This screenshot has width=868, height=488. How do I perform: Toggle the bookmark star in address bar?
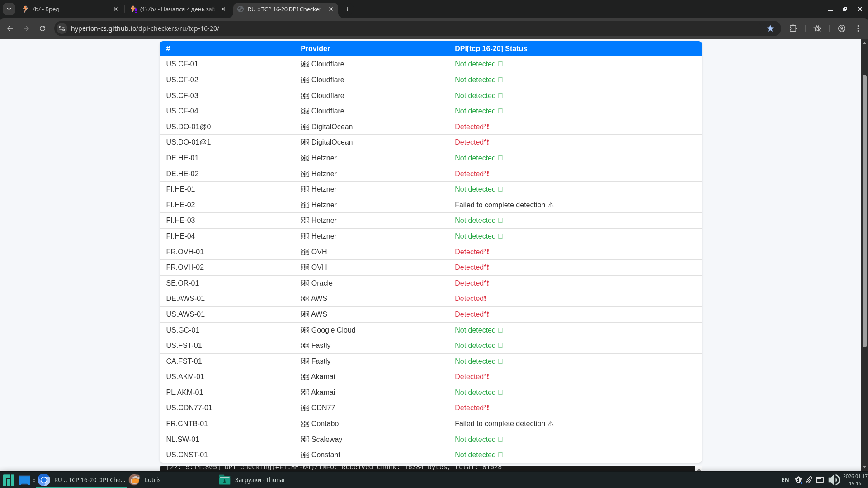point(770,28)
